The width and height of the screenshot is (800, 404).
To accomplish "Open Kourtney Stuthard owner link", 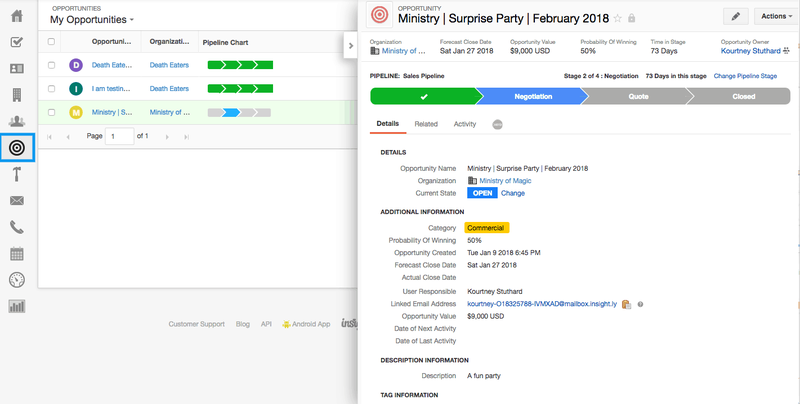I will coord(751,51).
